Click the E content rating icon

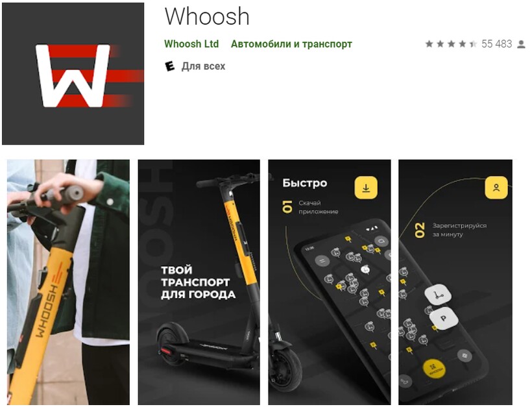tap(169, 66)
